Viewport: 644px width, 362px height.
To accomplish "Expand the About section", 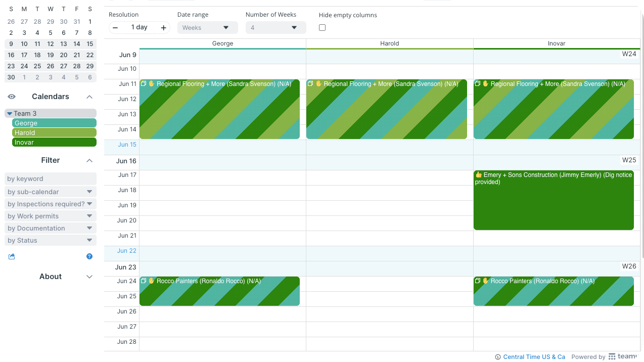I will (89, 277).
